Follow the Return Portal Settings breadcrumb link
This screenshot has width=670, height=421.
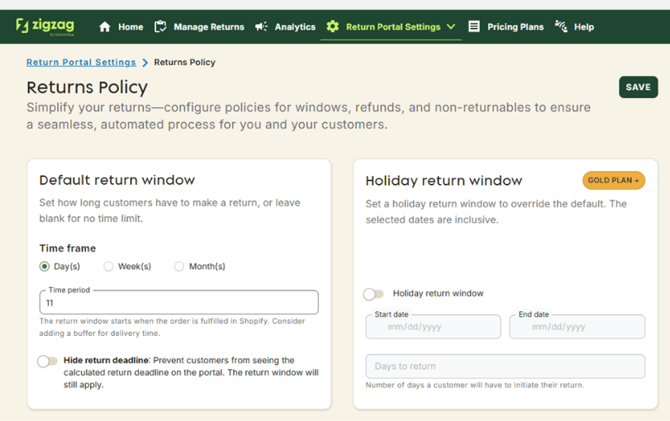click(81, 63)
